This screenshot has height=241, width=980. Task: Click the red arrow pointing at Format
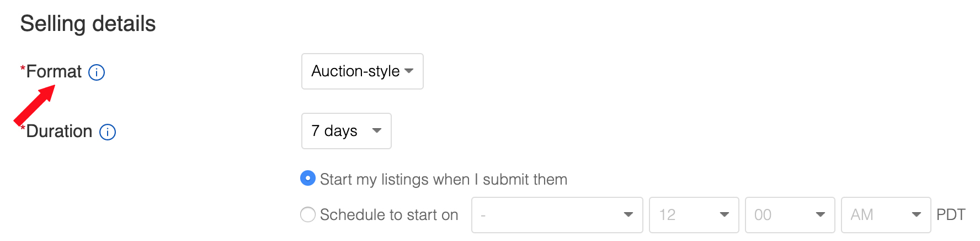(x=34, y=105)
